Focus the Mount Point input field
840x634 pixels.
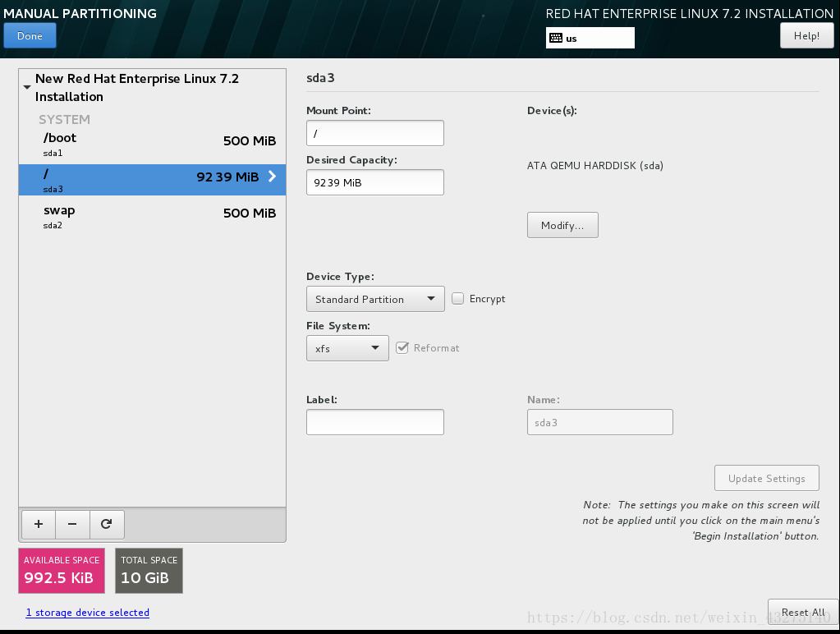pos(375,133)
